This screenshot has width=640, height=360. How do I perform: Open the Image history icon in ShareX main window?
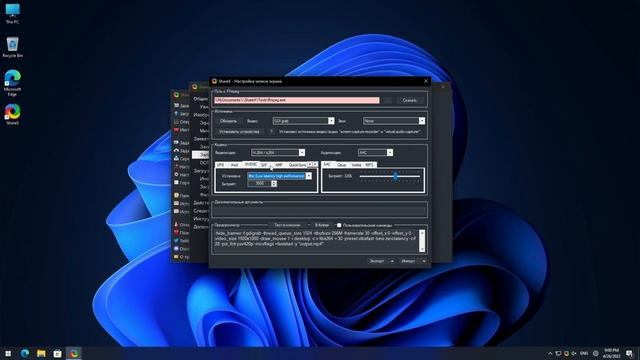(176, 211)
